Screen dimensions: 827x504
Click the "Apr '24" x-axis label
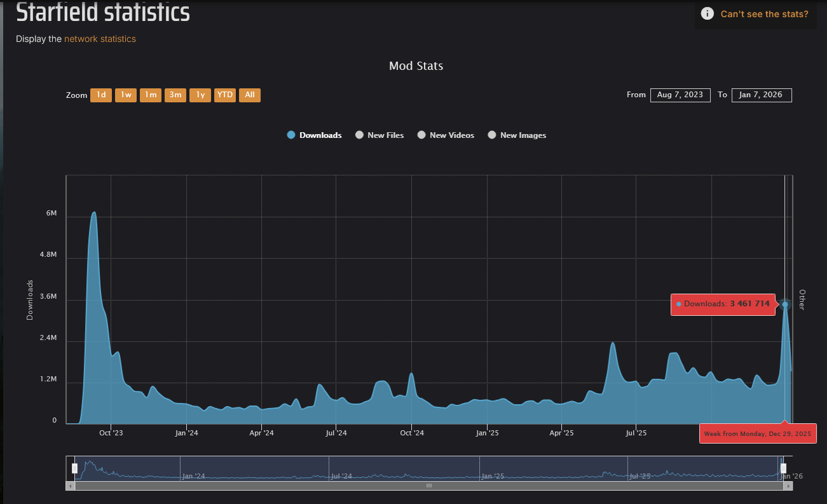tap(261, 433)
